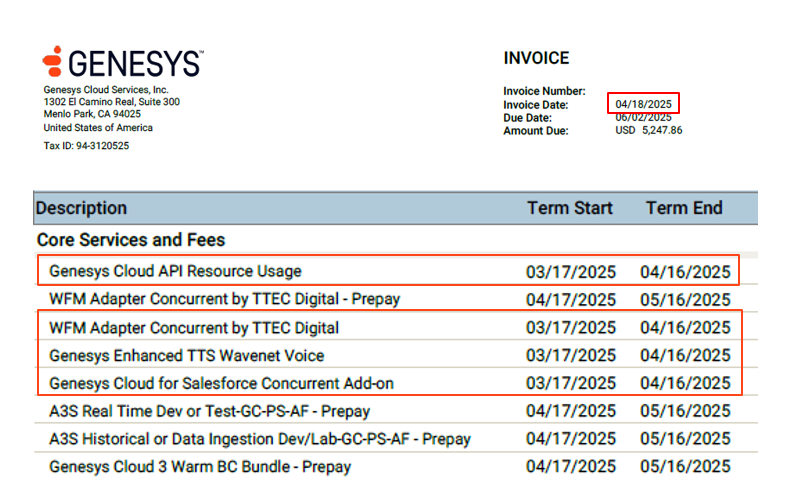Click the Core Services and Fees section heading
The image size is (790, 495).
tap(131, 240)
